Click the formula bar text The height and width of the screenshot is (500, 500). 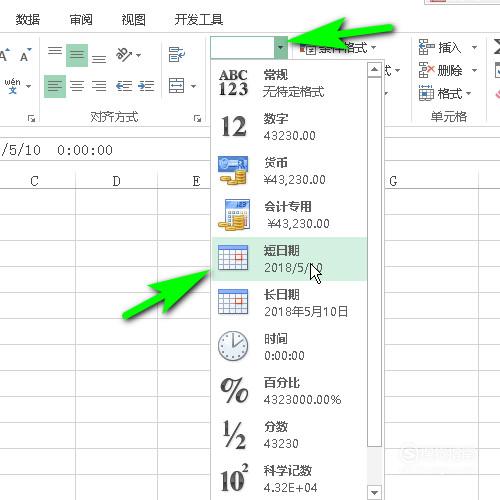tap(57, 150)
